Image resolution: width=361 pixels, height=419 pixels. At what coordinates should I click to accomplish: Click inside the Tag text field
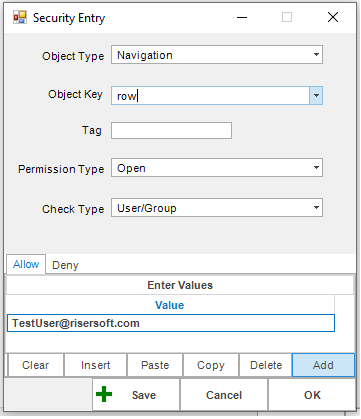pos(171,130)
